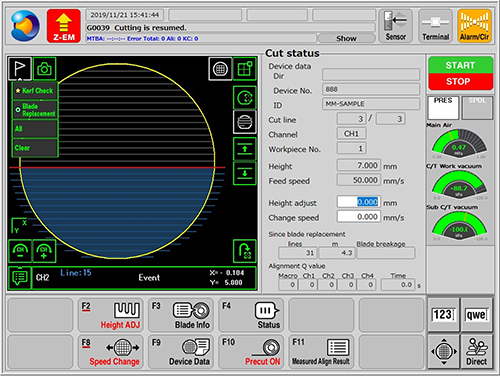
Task: Click F2 Height ADJ button
Action: click(111, 315)
